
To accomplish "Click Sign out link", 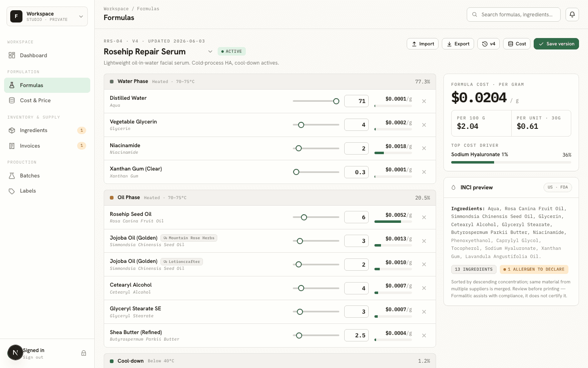I will [x=33, y=357].
